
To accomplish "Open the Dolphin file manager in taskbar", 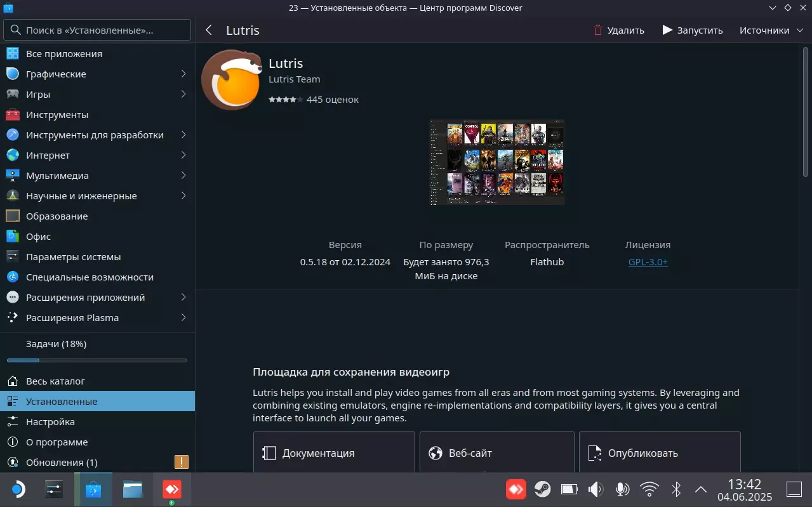I will click(x=133, y=489).
